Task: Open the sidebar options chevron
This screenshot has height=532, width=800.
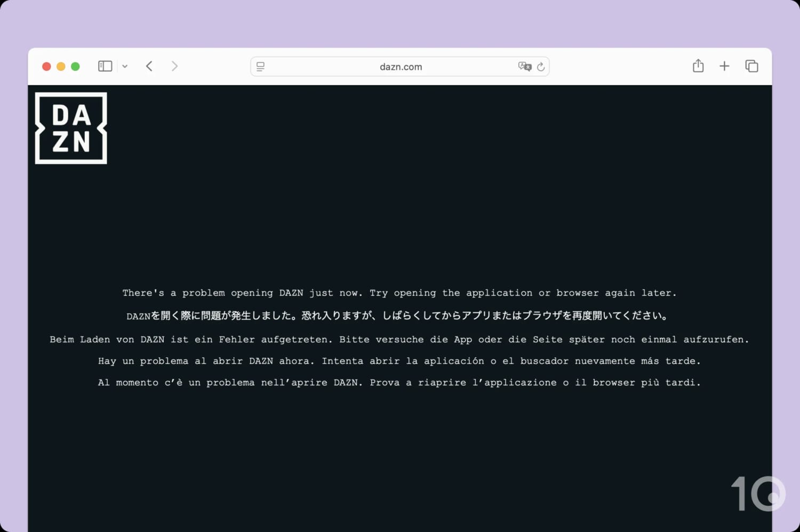Action: pyautogui.click(x=125, y=66)
